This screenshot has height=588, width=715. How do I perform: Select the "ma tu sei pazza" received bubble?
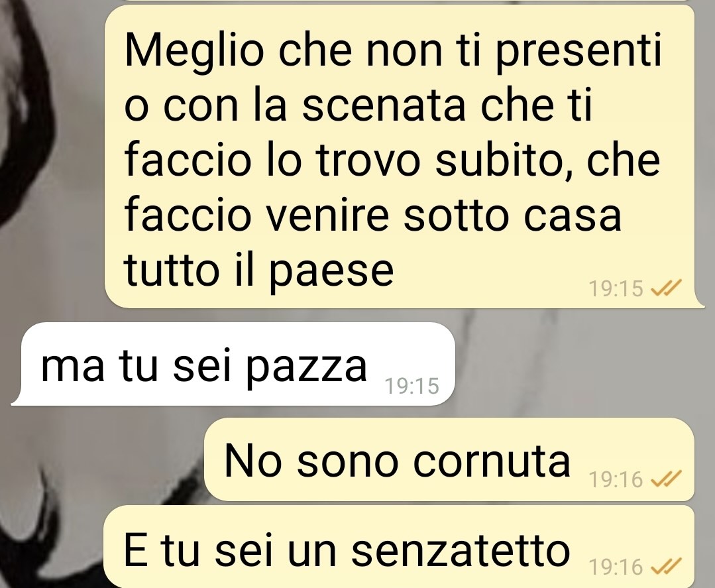(x=233, y=363)
